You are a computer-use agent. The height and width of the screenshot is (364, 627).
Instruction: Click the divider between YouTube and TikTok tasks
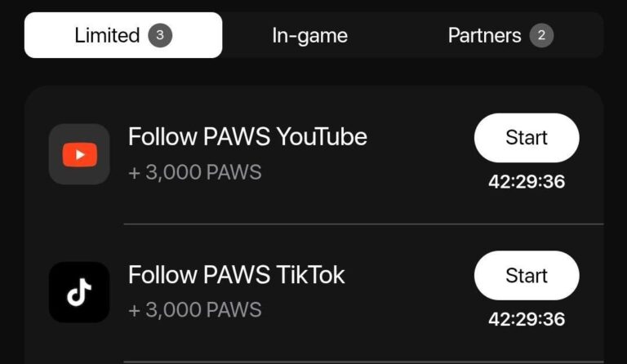click(363, 224)
